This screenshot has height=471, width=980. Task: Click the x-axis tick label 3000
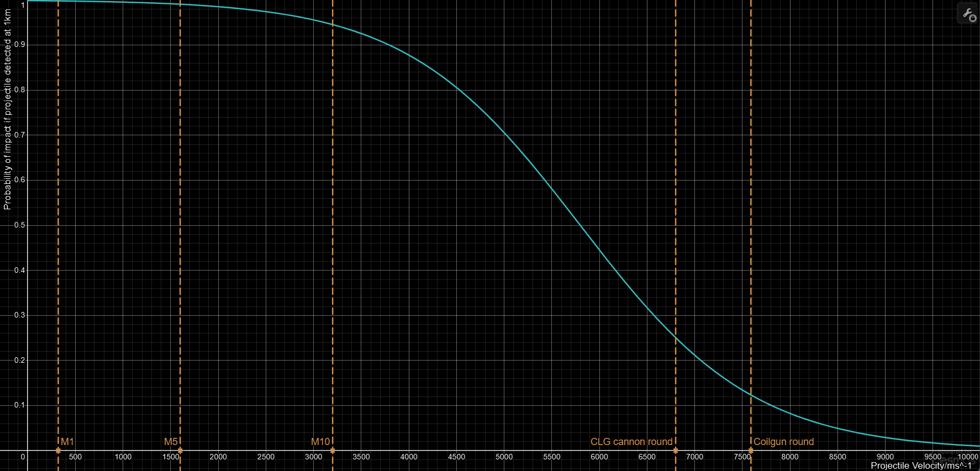tap(313, 457)
